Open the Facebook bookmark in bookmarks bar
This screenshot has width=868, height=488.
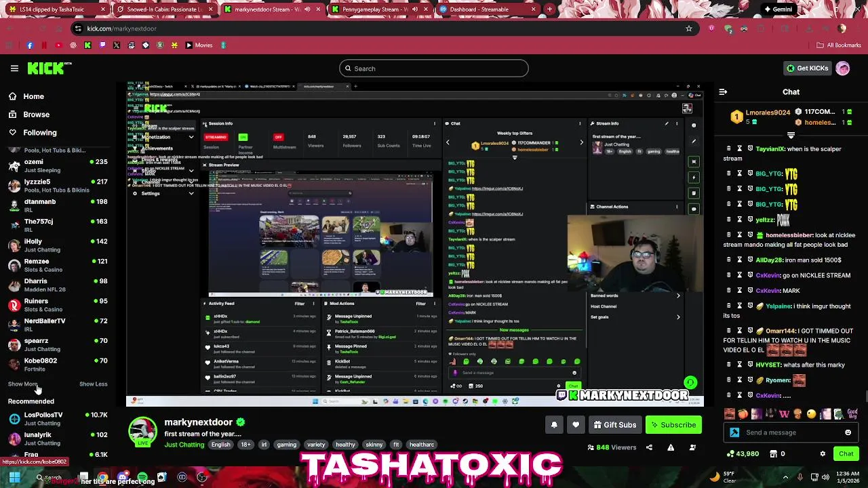[x=29, y=45]
